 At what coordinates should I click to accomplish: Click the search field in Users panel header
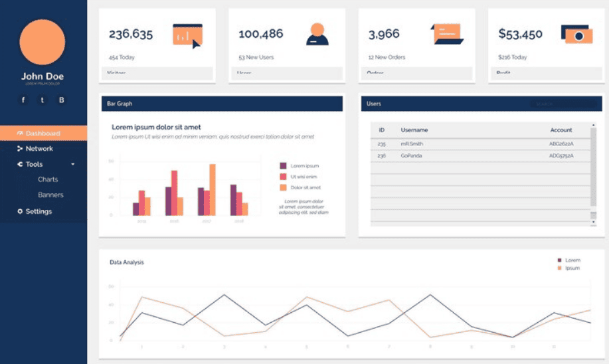(x=561, y=104)
